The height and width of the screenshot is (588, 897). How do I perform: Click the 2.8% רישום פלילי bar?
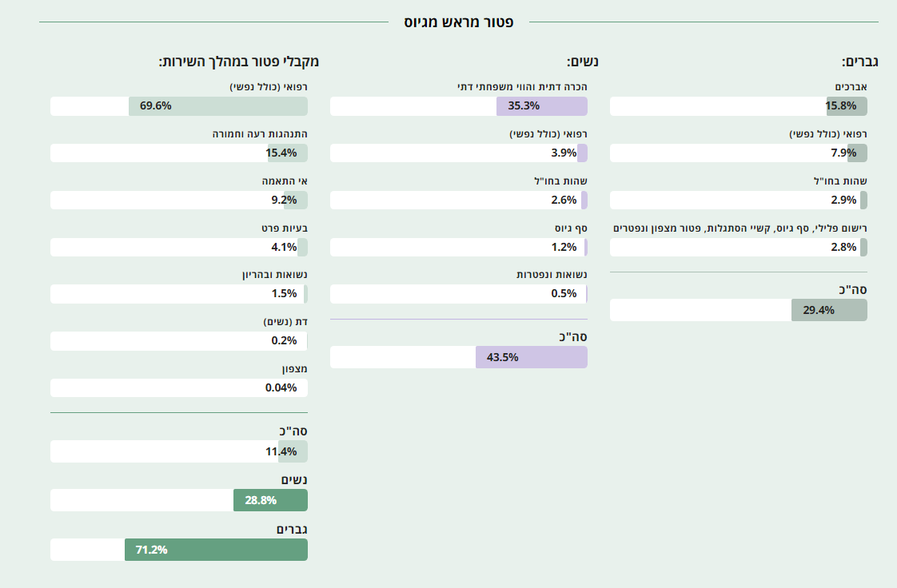(x=738, y=248)
